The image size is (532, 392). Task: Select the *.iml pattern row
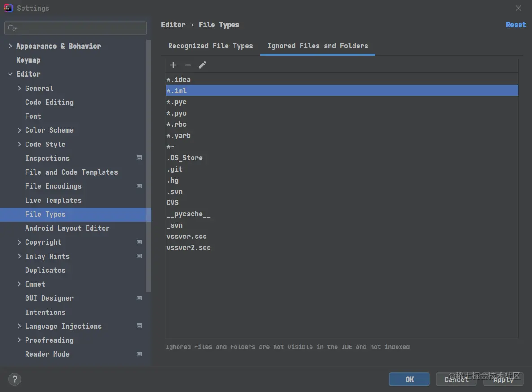tap(342, 90)
